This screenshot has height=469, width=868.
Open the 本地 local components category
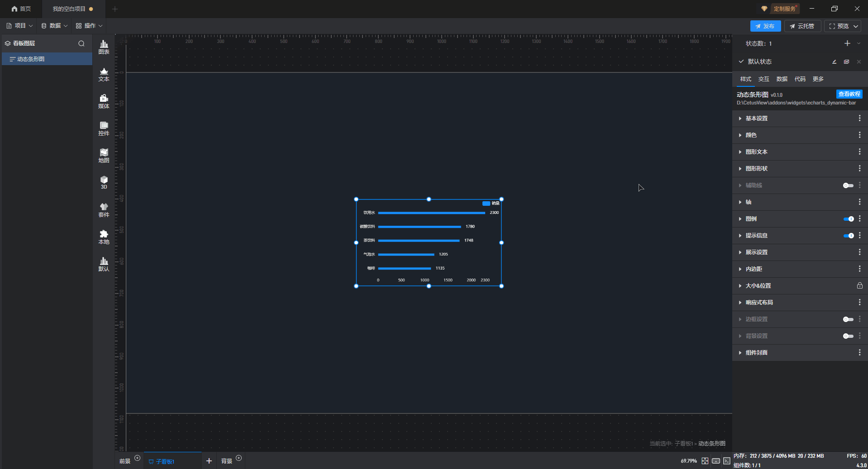(x=104, y=237)
